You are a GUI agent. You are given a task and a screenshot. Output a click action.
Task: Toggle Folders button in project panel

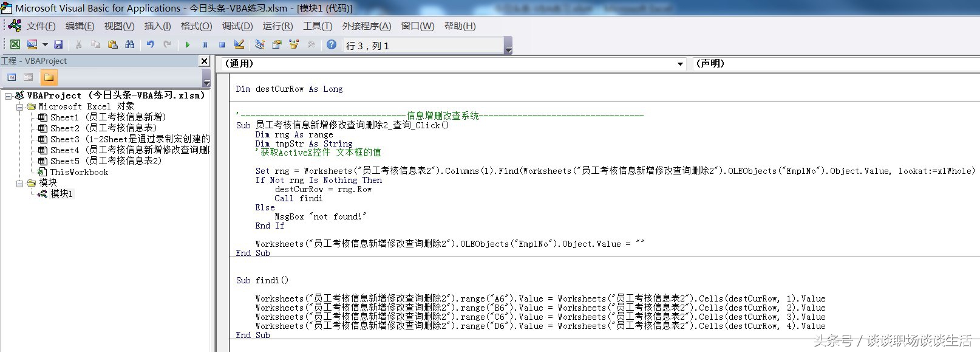(x=49, y=77)
